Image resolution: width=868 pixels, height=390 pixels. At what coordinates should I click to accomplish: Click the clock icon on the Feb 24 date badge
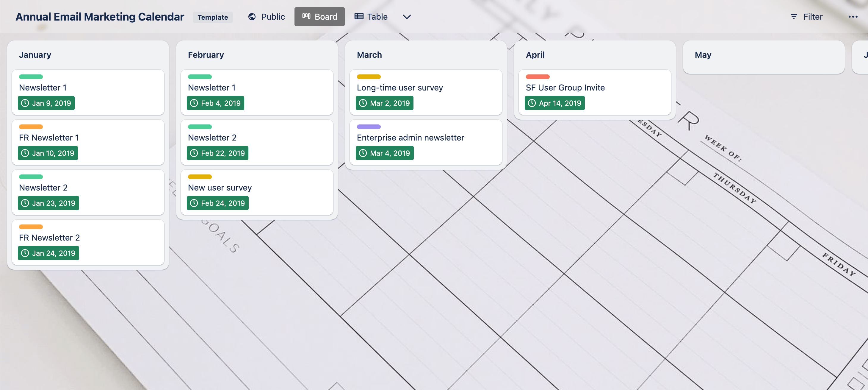point(194,203)
